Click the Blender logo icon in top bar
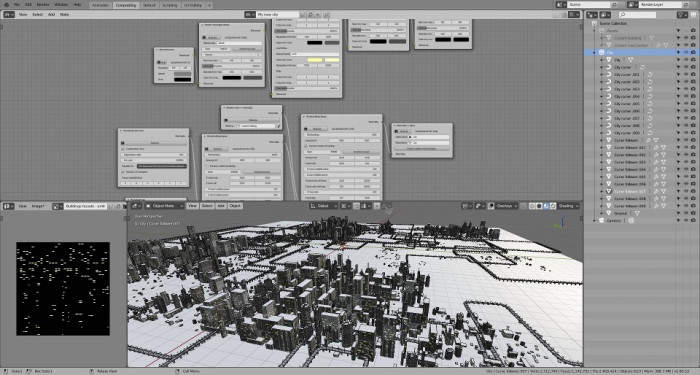 tap(5, 5)
